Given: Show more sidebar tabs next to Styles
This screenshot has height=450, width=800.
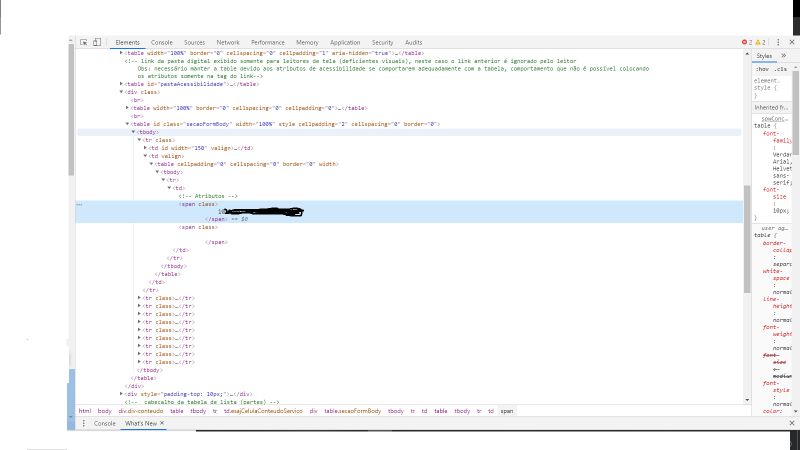Looking at the screenshot, I should point(784,56).
